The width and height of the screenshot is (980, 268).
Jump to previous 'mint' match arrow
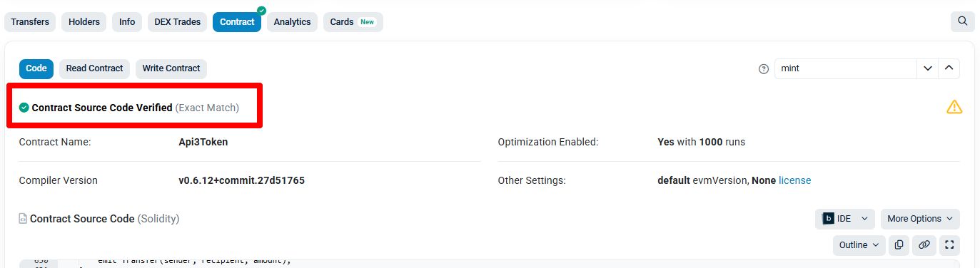949,68
